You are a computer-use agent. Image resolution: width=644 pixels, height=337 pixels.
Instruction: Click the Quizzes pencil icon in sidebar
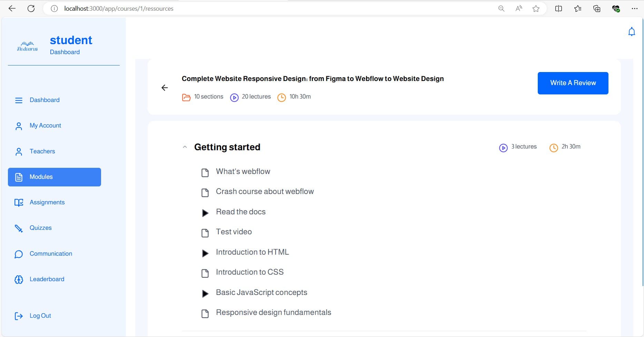click(x=19, y=228)
